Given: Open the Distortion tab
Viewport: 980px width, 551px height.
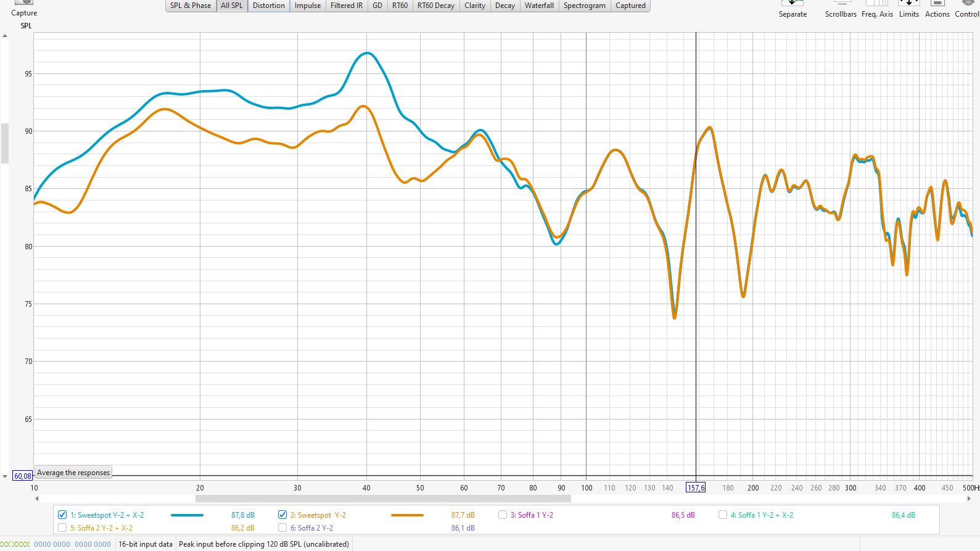Looking at the screenshot, I should click(x=269, y=6).
